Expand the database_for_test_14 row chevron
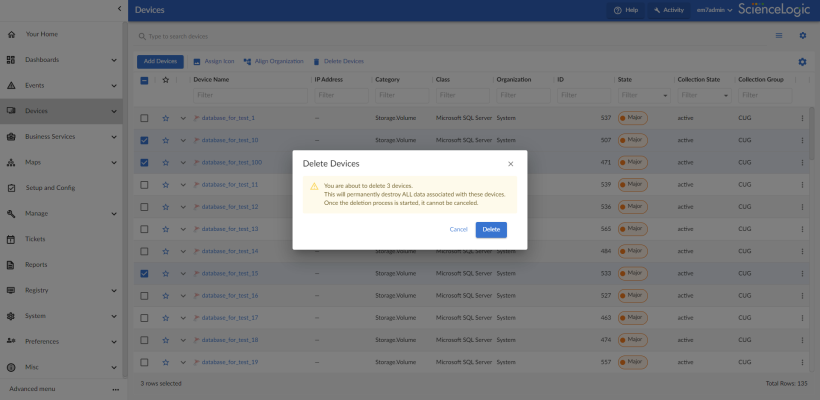Screen dimensions: 820x400 coord(183,252)
